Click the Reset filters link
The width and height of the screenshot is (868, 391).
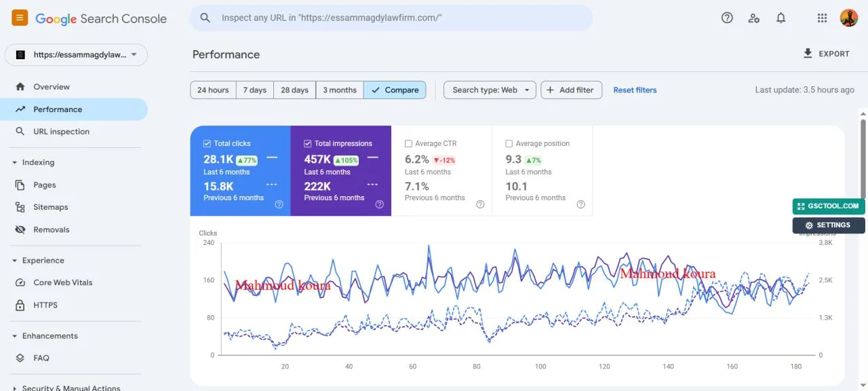click(635, 90)
